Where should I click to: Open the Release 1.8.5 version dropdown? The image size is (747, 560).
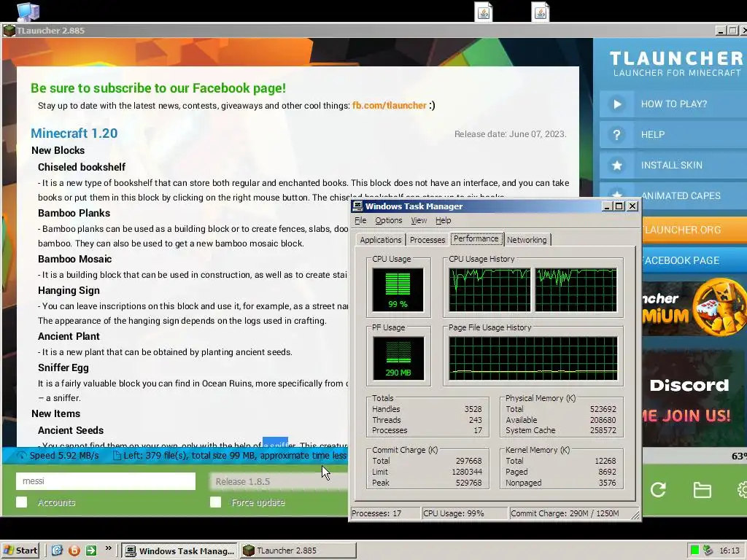click(x=279, y=481)
